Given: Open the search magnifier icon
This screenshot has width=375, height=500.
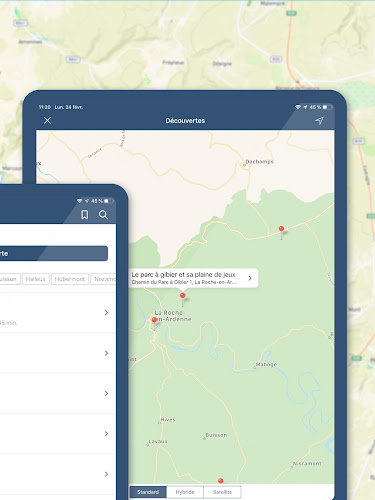Looking at the screenshot, I should (x=103, y=215).
